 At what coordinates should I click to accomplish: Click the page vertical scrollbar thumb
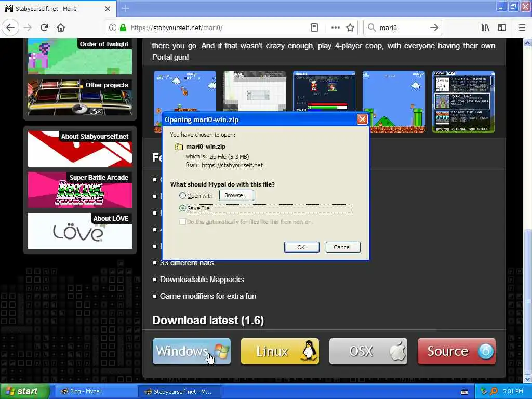(x=527, y=300)
